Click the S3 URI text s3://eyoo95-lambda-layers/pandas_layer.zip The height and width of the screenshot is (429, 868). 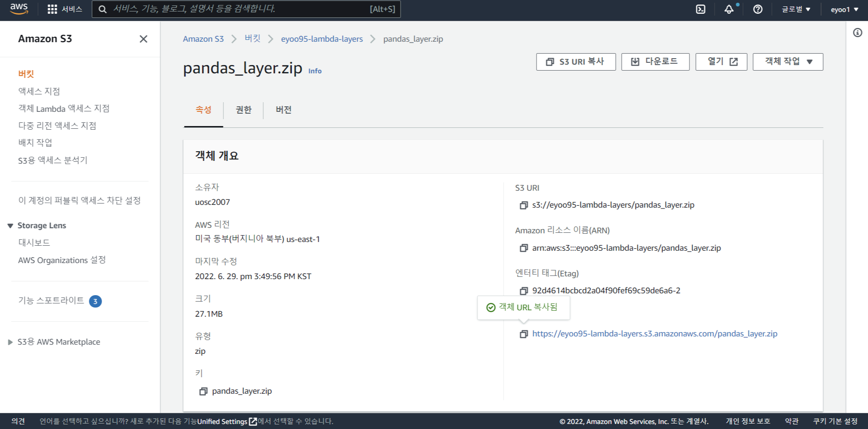[x=613, y=205]
